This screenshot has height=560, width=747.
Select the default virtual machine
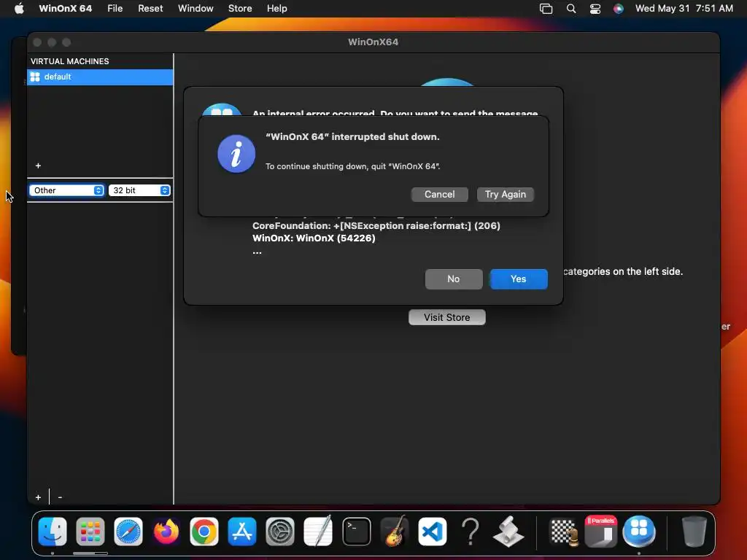click(100, 77)
